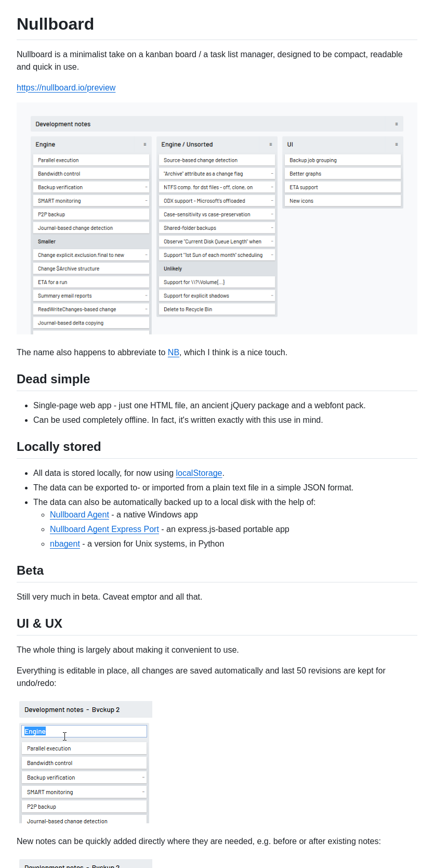Follow the NB abbreviation link

(174, 352)
